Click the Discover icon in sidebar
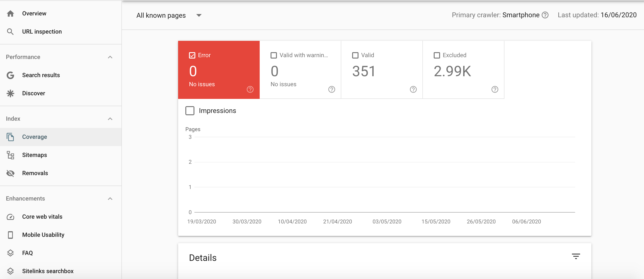This screenshot has height=279, width=644. pos(10,93)
